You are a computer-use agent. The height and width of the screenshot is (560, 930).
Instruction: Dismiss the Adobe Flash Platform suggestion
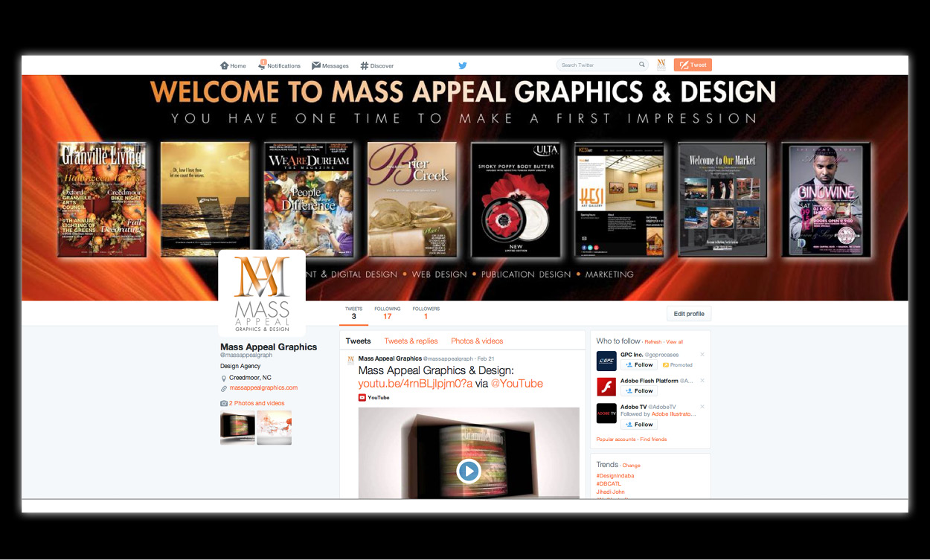point(702,381)
